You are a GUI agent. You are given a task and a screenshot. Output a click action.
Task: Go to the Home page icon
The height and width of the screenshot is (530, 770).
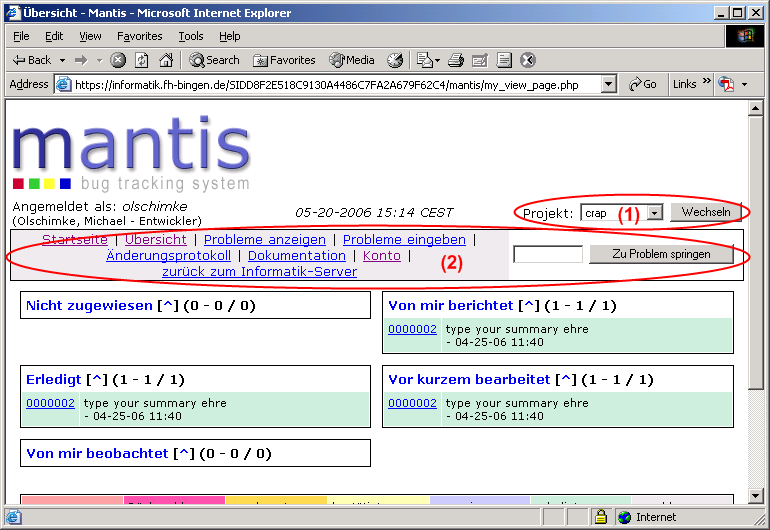(166, 60)
